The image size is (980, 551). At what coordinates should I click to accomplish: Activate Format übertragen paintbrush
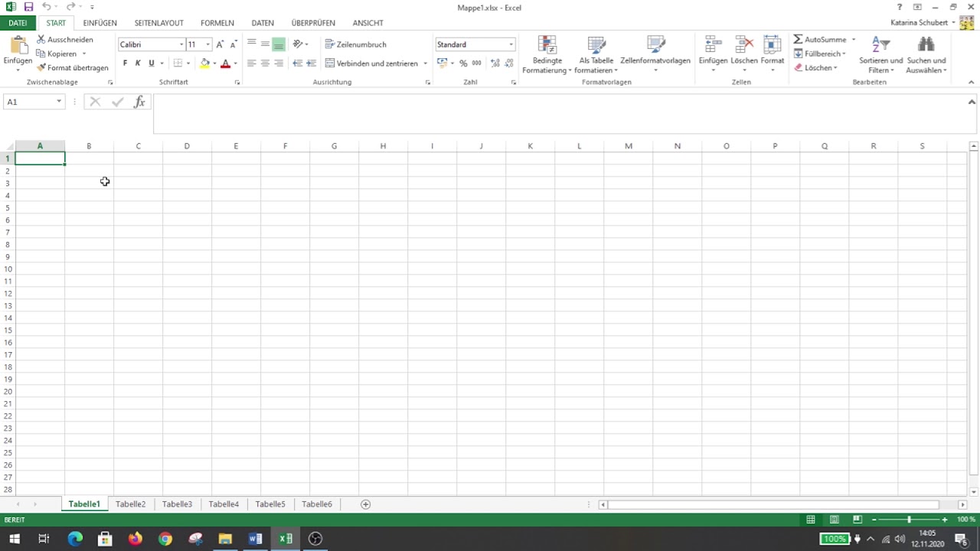coord(73,67)
